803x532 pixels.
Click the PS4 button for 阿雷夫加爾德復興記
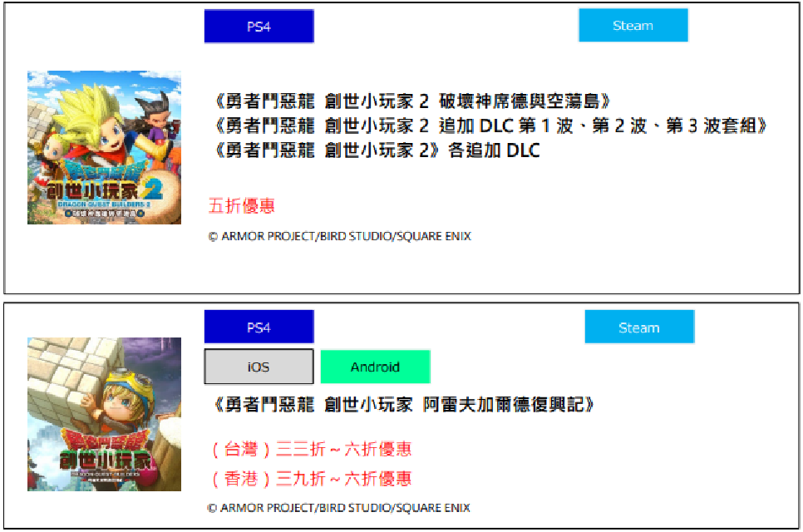259,327
